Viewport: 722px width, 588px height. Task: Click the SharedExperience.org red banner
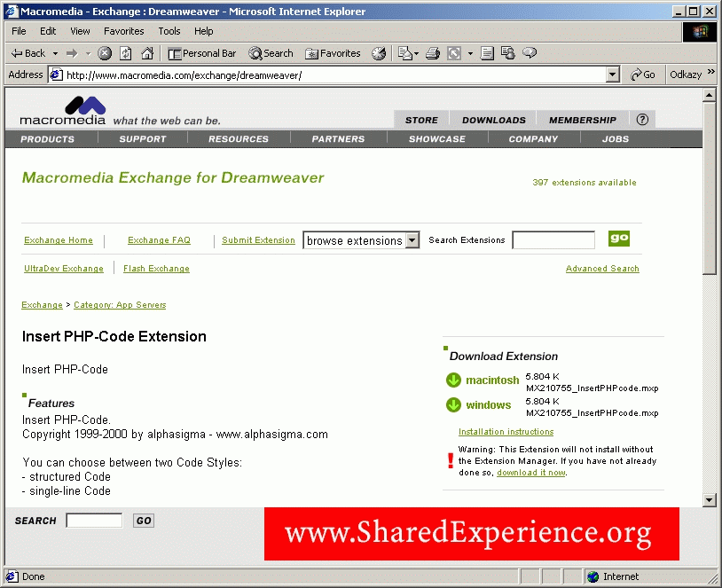[472, 534]
